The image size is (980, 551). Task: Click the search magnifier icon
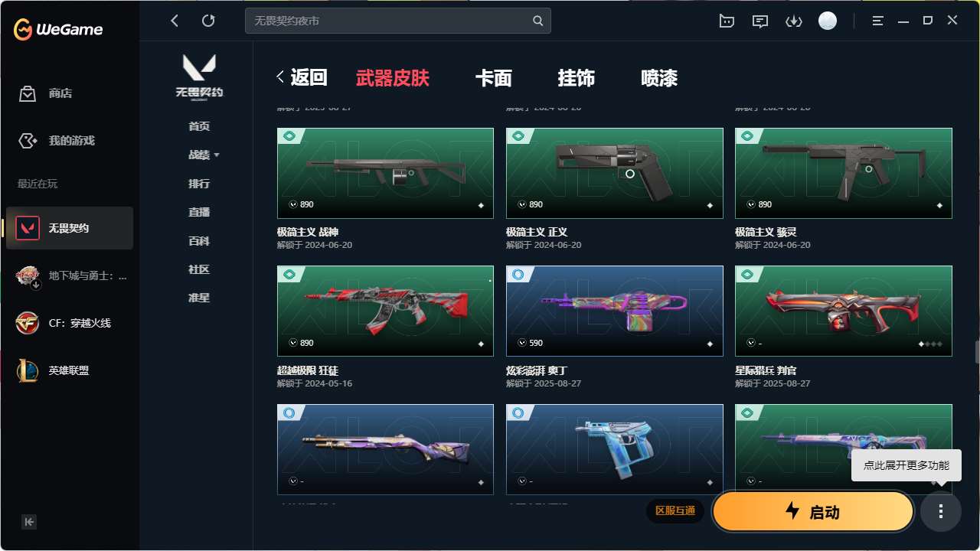pos(538,21)
